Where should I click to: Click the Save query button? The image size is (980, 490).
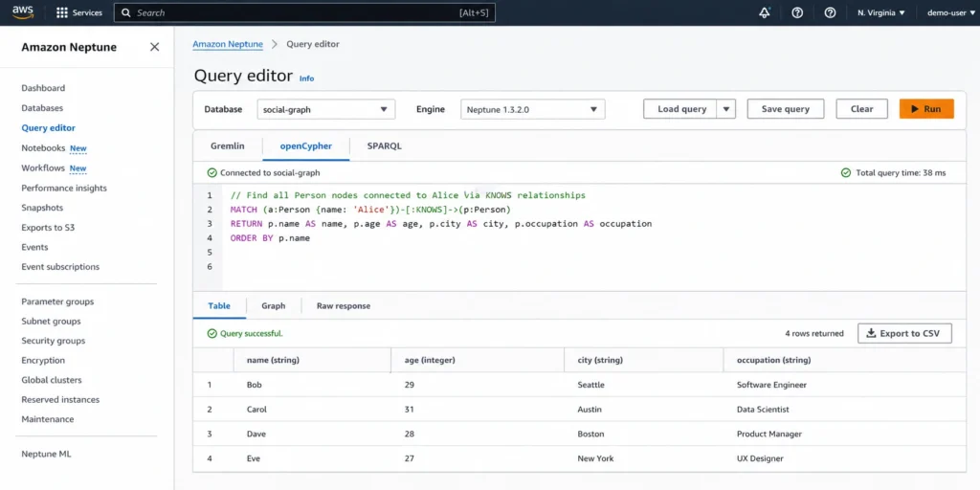786,109
